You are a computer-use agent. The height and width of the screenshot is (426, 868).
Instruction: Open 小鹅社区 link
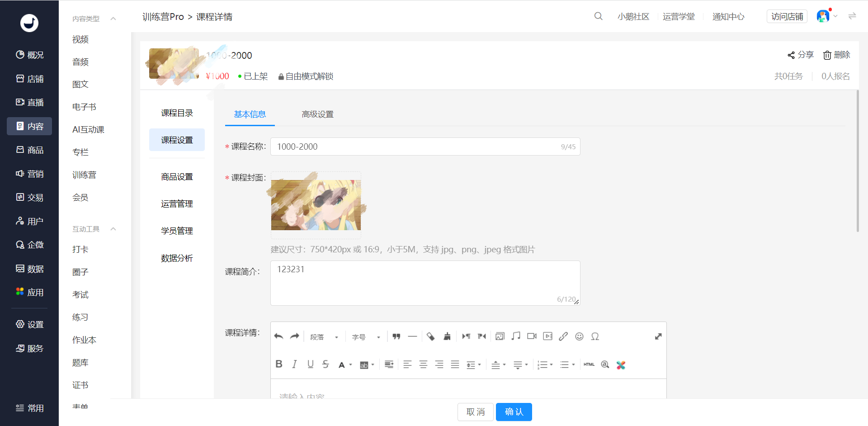(633, 17)
